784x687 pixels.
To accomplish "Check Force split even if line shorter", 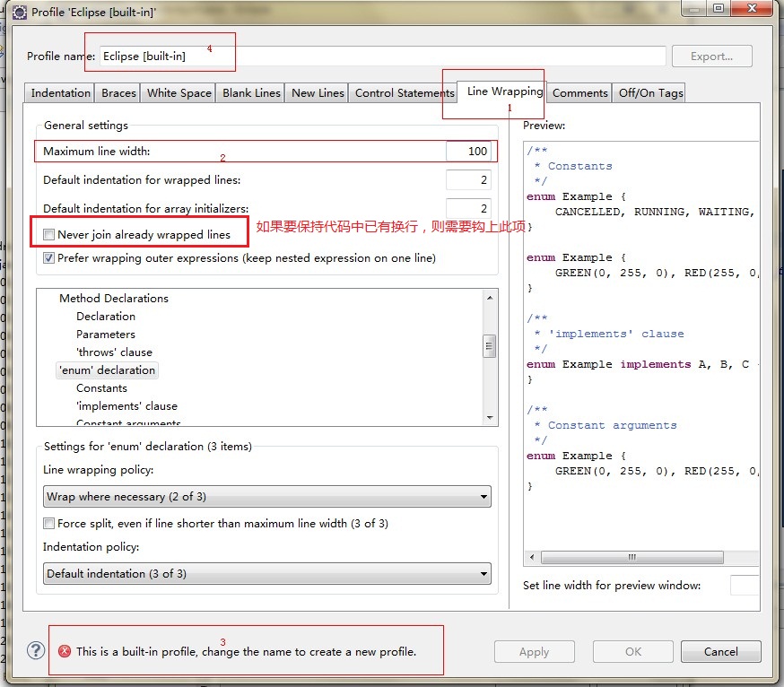I will pos(48,524).
